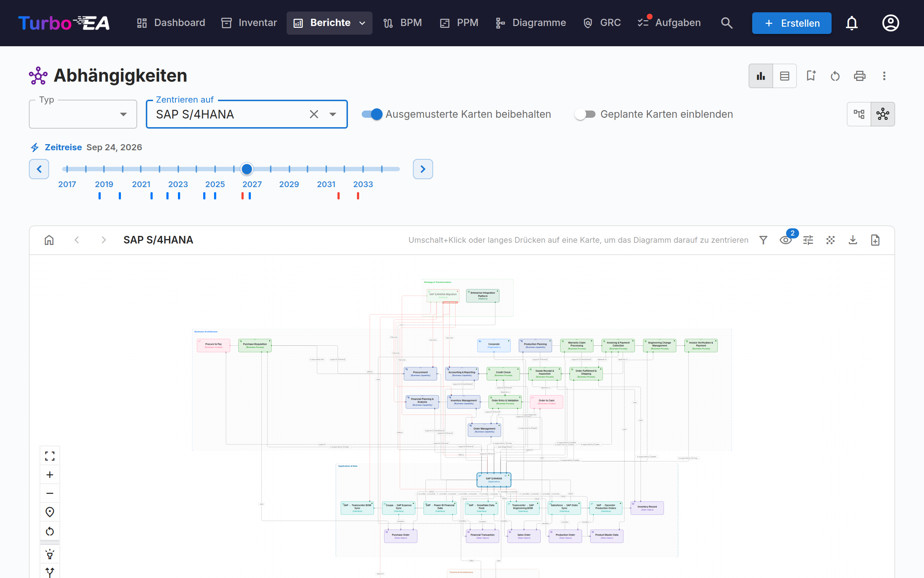The height and width of the screenshot is (578, 924).
Task: Click scatter layout icon
Action: tap(831, 240)
